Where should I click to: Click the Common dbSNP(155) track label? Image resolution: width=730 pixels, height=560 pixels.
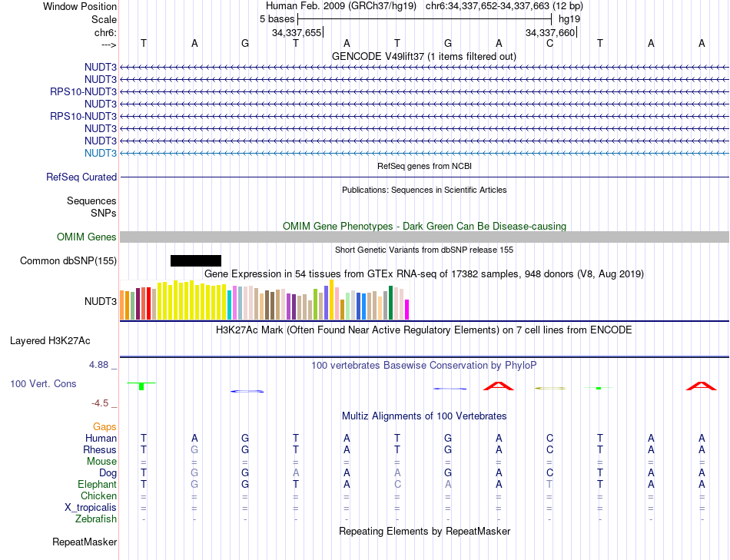[x=68, y=260]
